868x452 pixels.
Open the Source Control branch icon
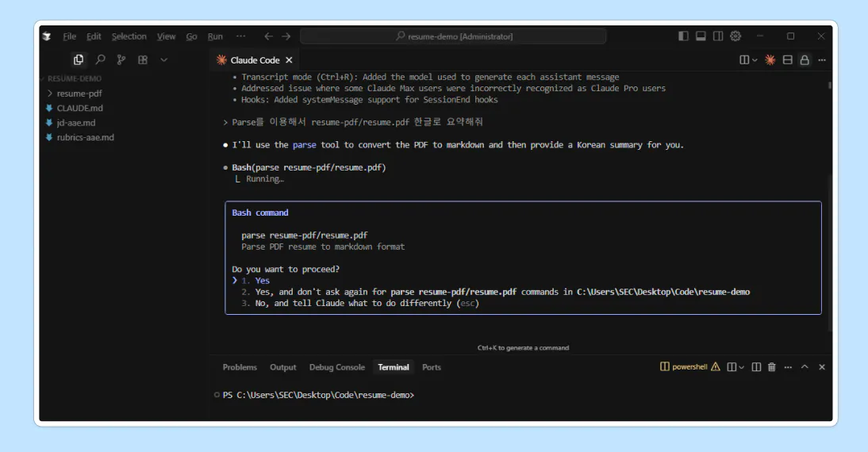pyautogui.click(x=121, y=59)
